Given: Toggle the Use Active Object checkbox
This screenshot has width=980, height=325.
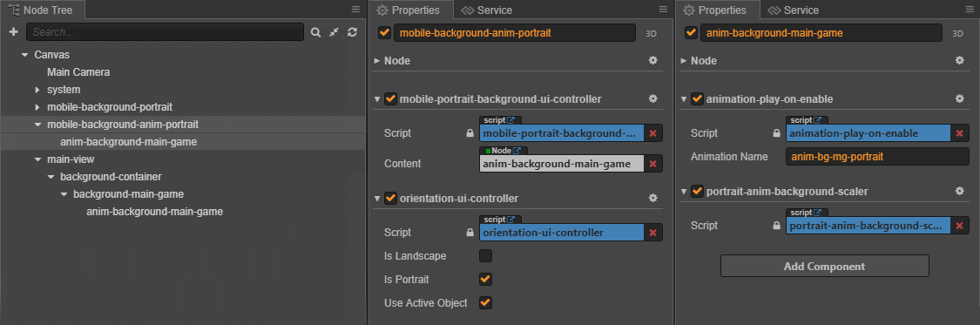Looking at the screenshot, I should tap(485, 303).
